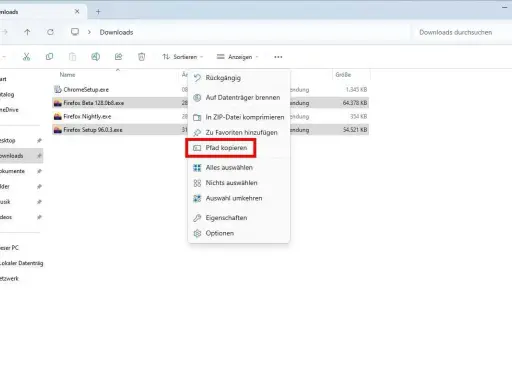
Task: Click size 1.345 KB of ChromeSetup
Action: click(x=356, y=89)
